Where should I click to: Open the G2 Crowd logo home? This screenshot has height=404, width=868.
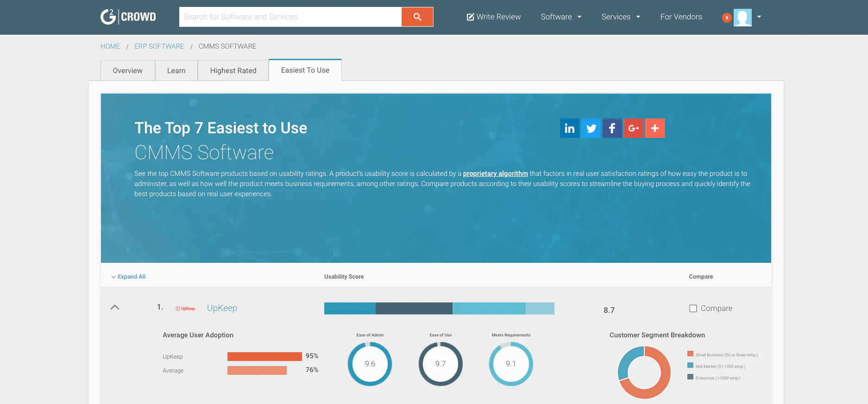(128, 17)
